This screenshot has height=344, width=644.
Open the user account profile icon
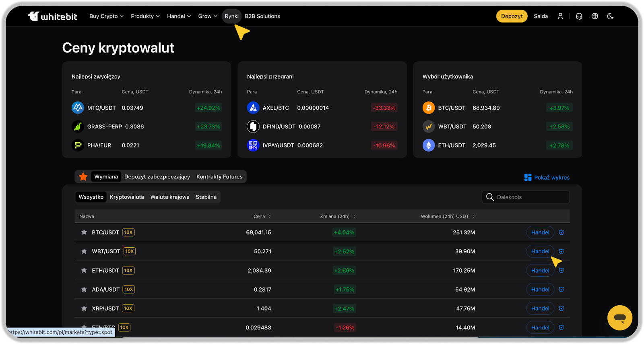[560, 16]
